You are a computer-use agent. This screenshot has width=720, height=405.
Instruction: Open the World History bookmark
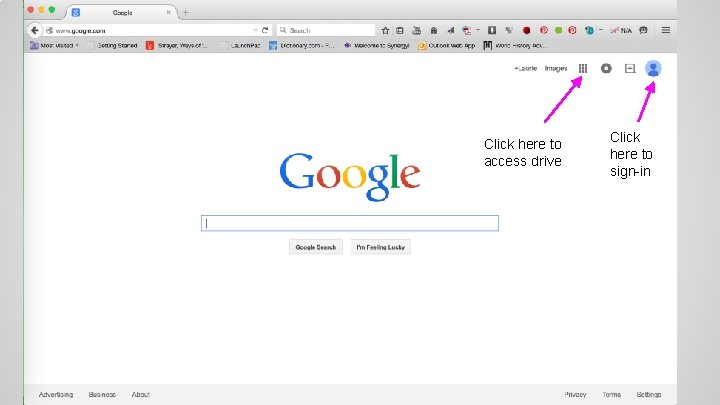tap(515, 45)
